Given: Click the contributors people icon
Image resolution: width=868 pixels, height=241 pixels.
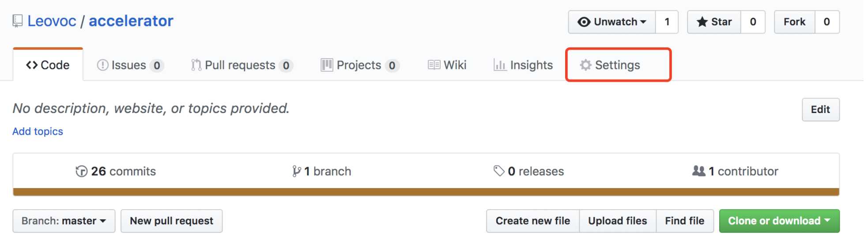Looking at the screenshot, I should point(698,171).
